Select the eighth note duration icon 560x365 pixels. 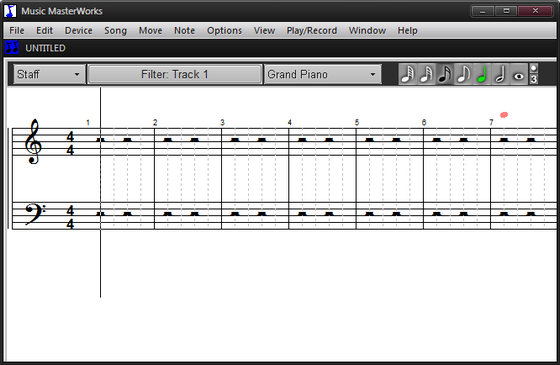(x=463, y=74)
